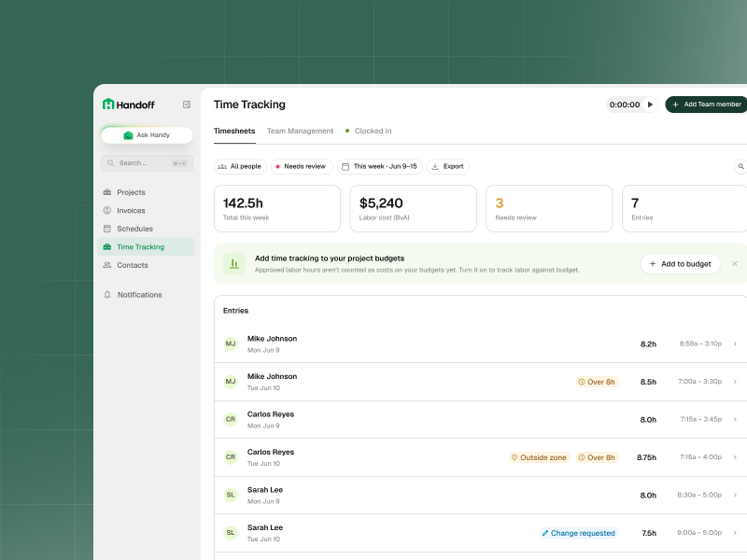This screenshot has width=747, height=560.
Task: Open This week Jun 9–15 date picker
Action: 380,167
